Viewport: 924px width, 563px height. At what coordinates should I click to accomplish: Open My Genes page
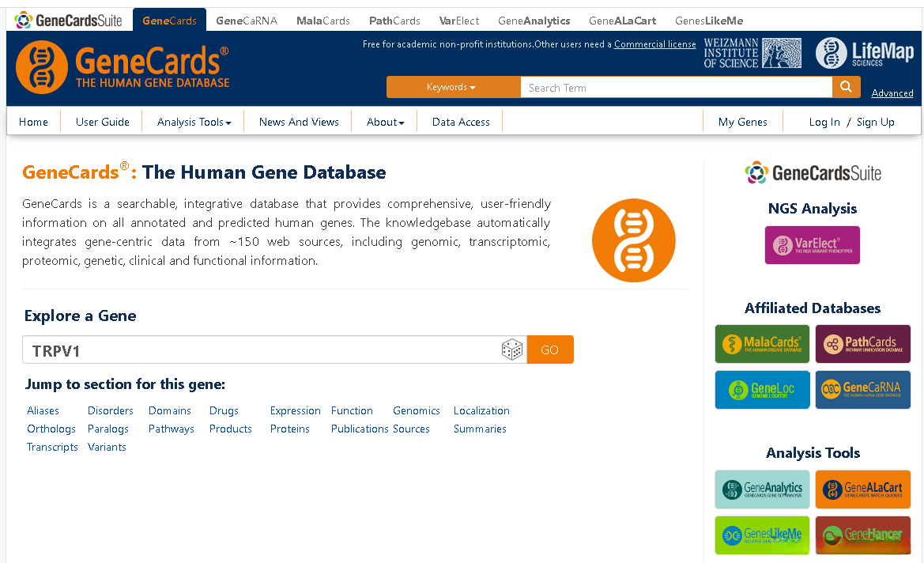click(x=742, y=122)
